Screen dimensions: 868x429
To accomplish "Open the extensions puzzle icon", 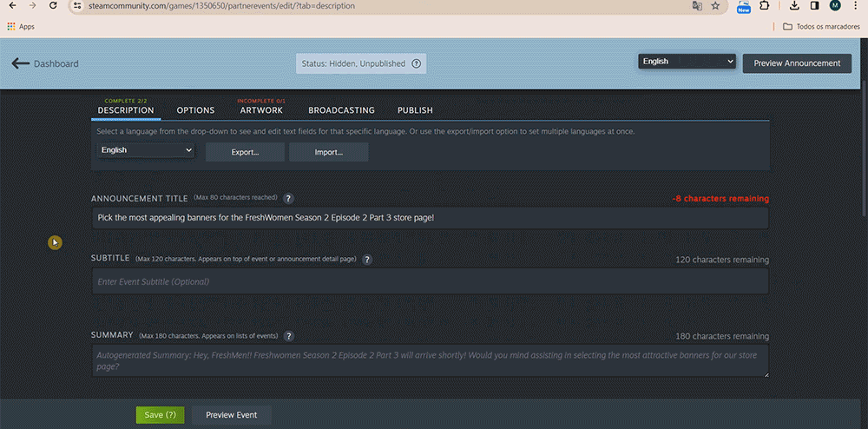I will [x=765, y=5].
